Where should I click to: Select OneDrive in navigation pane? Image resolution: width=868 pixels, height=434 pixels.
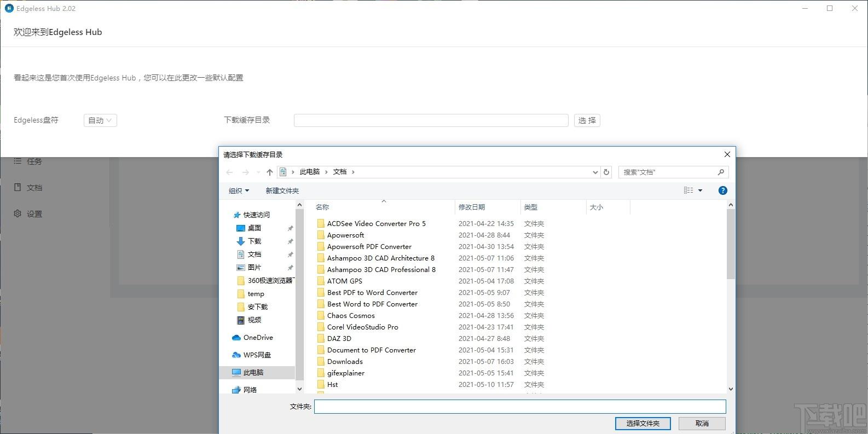coord(258,337)
